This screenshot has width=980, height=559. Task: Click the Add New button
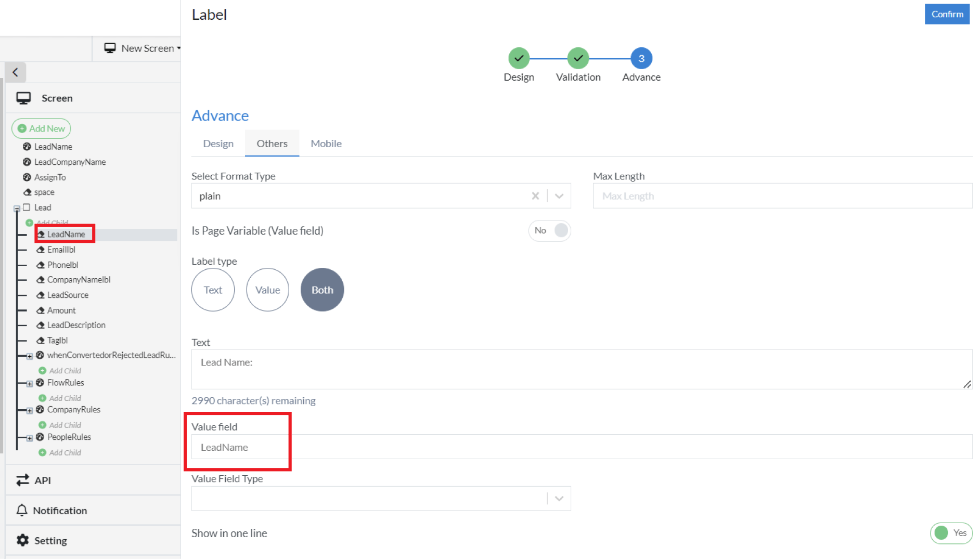42,128
